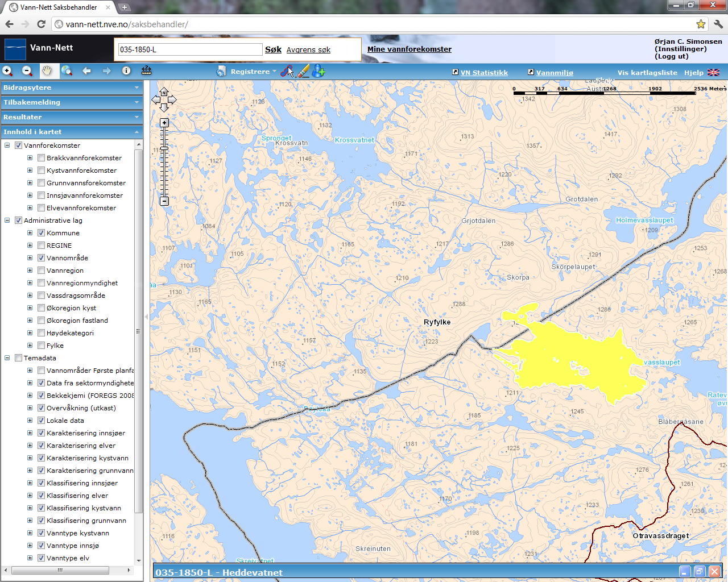This screenshot has height=582, width=728.
Task: Click the map zoom slider minus button
Action: pyautogui.click(x=164, y=201)
